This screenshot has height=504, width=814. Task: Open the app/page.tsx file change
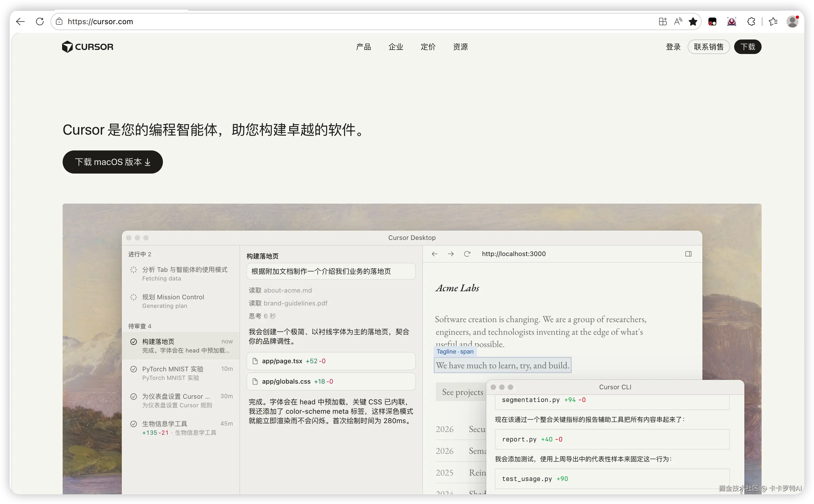331,361
